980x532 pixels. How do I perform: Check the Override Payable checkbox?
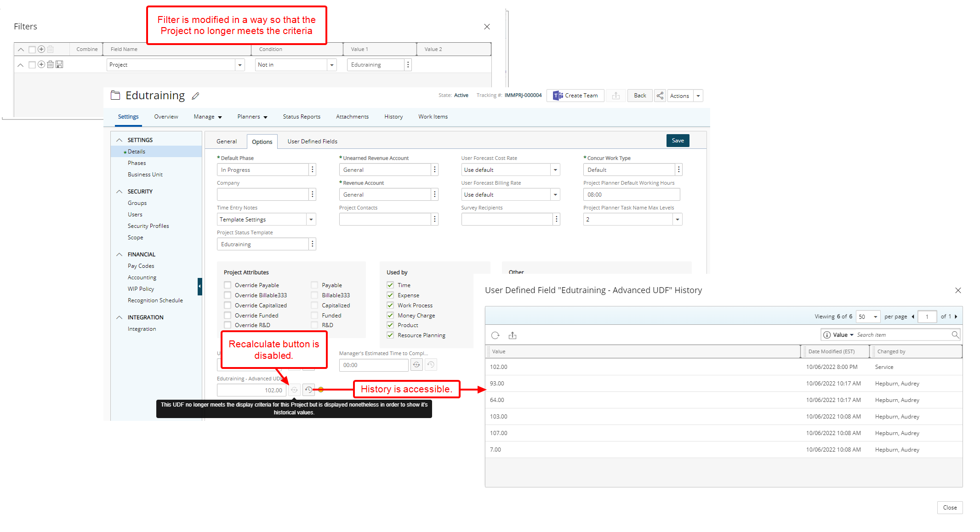click(x=228, y=285)
